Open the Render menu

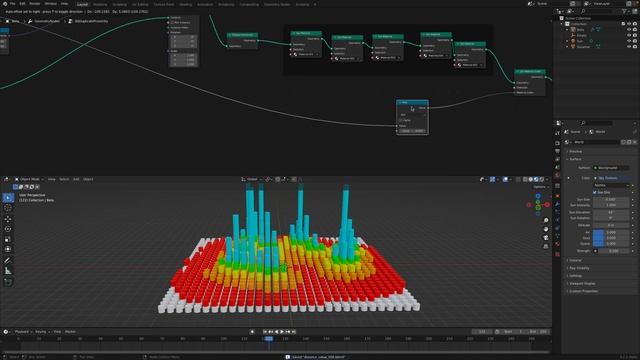tap(35, 4)
